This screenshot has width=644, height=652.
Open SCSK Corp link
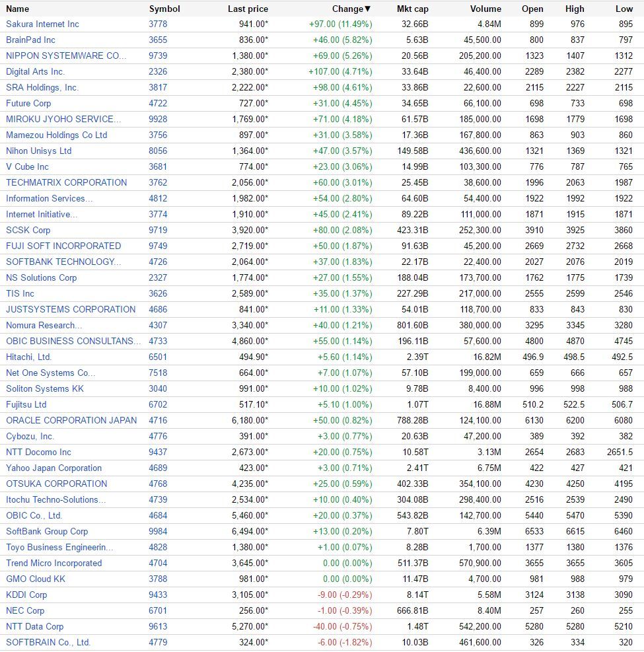28,230
